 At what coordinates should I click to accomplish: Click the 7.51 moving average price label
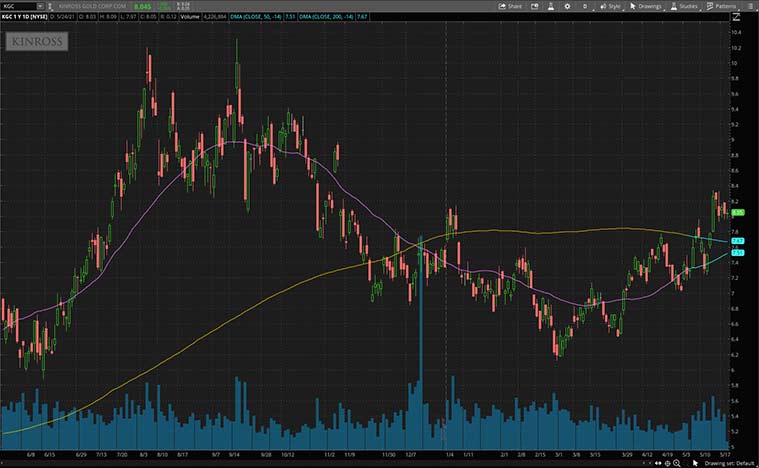pyautogui.click(x=737, y=253)
